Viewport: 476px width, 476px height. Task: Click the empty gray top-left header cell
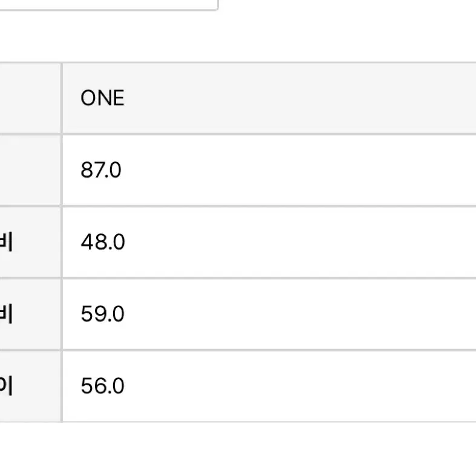coord(30,98)
